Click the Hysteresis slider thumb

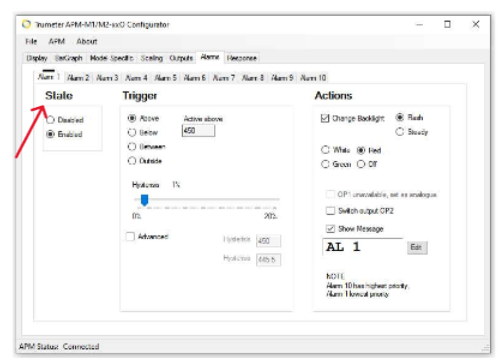click(144, 200)
